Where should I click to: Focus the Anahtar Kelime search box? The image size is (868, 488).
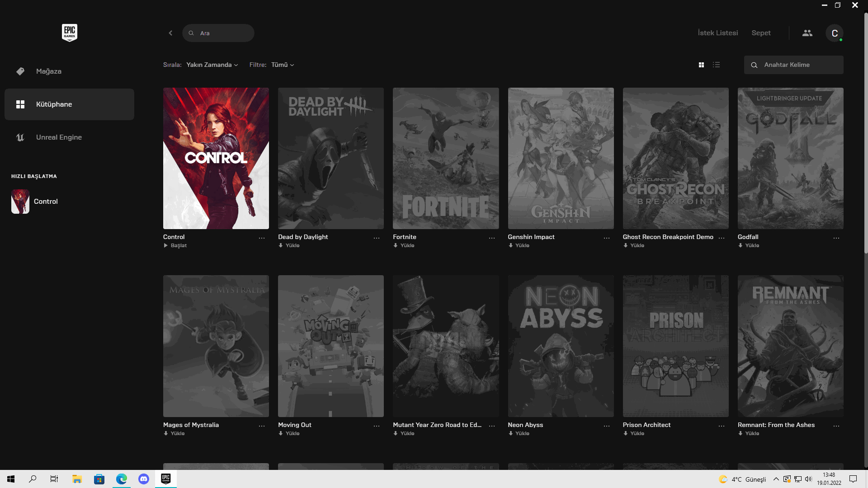tap(794, 65)
